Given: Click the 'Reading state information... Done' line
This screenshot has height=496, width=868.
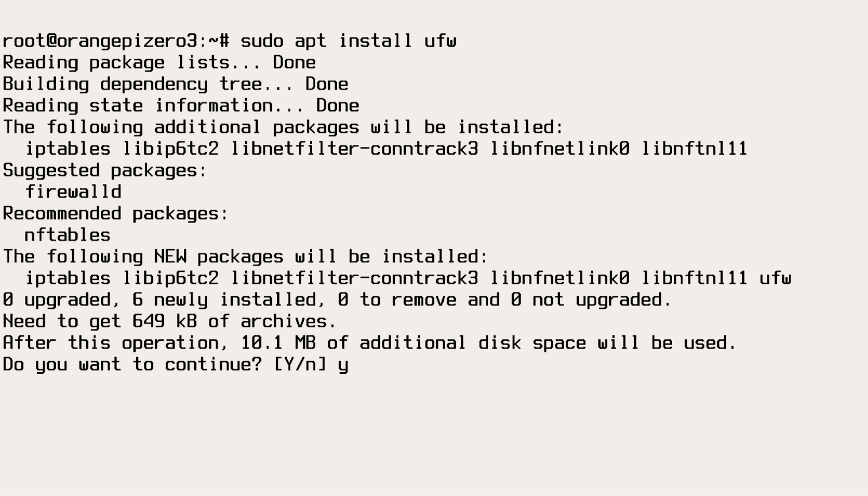Looking at the screenshot, I should (181, 106).
